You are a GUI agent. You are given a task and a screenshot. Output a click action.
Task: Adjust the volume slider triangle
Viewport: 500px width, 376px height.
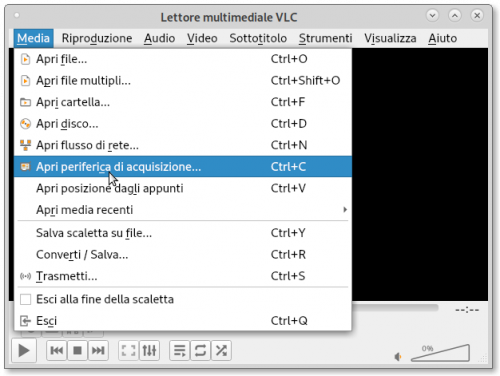pos(441,353)
